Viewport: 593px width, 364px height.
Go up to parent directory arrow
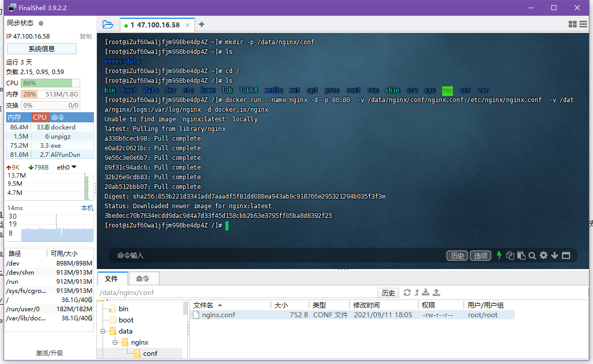(x=417, y=292)
